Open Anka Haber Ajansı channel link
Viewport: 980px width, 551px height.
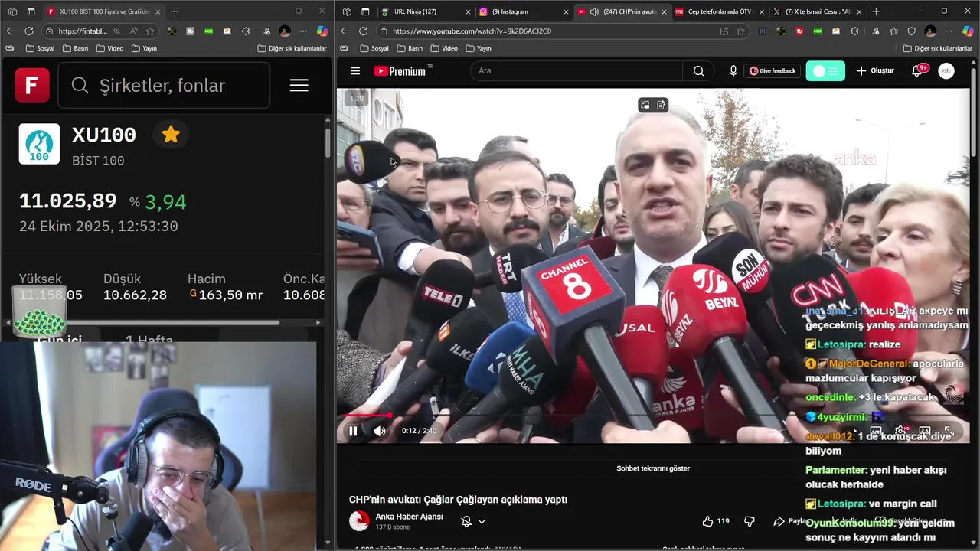click(409, 517)
